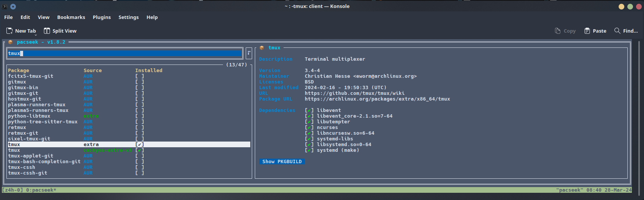Click the Show PKGBUILD button
The width and height of the screenshot is (644, 200).
pos(282,162)
